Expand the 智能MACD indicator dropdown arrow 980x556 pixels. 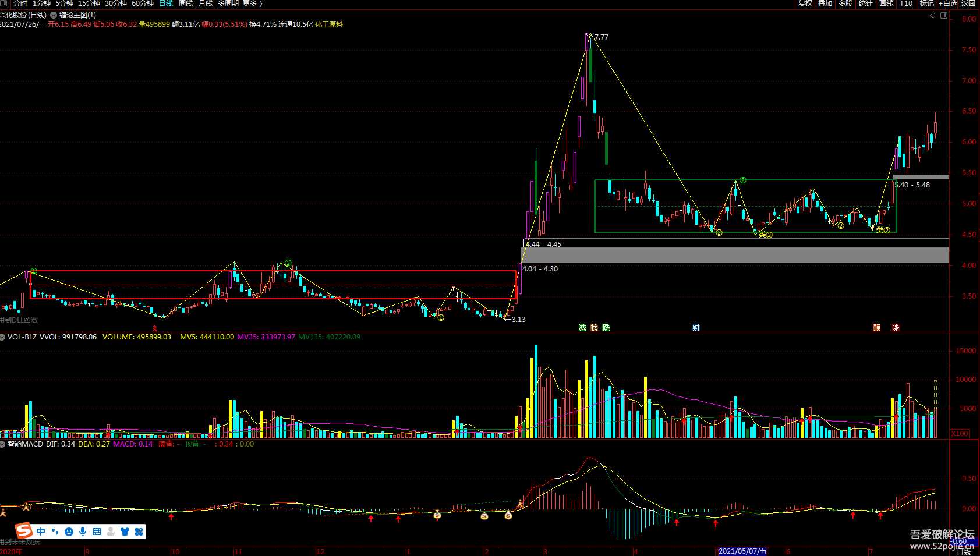click(x=3, y=444)
